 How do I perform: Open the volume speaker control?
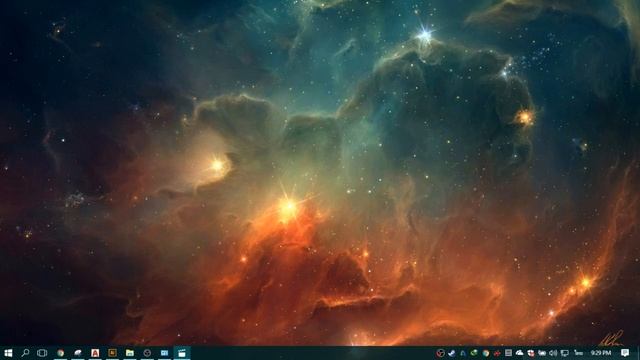point(553,353)
